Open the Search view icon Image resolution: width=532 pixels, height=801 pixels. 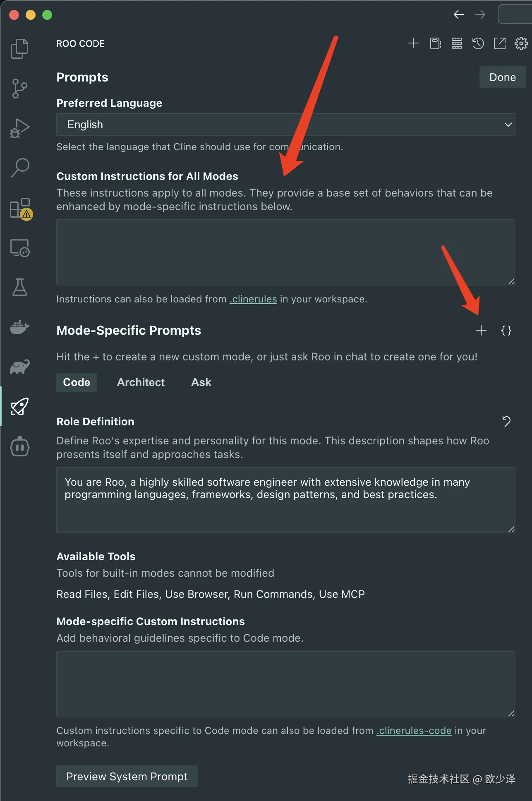(x=19, y=168)
